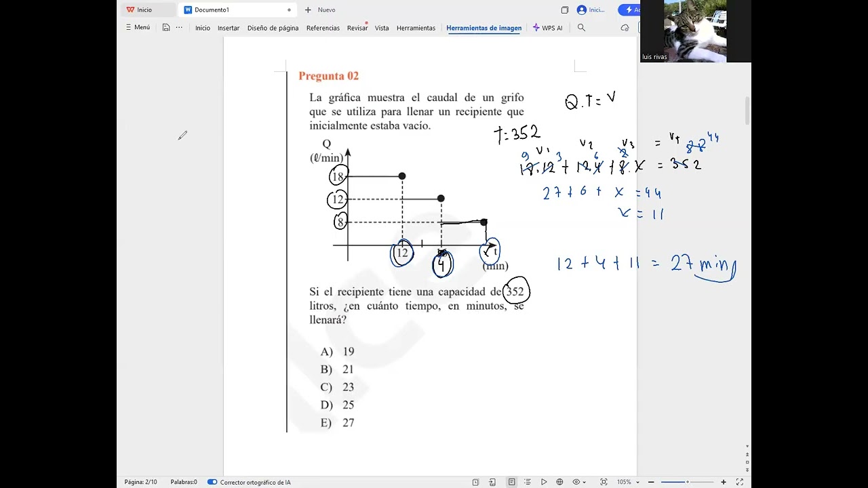Screen dimensions: 868x488
Task: Open the Herramientas ribbon tab
Action: (x=416, y=28)
